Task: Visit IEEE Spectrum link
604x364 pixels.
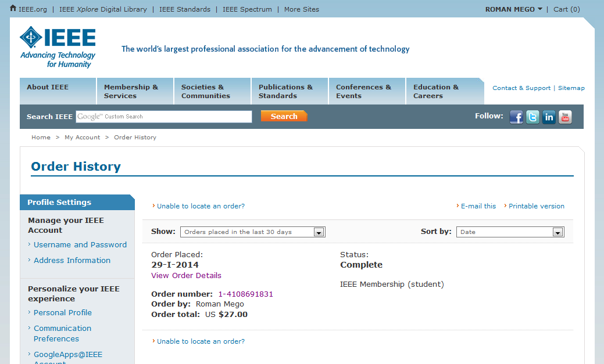Action: tap(247, 9)
